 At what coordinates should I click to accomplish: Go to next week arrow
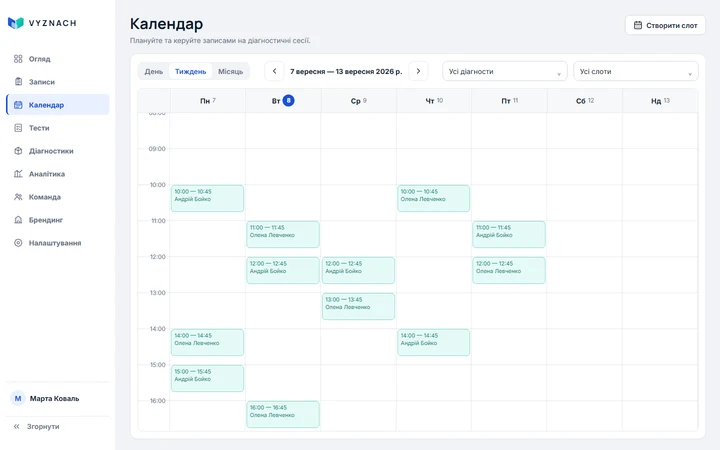pyautogui.click(x=418, y=71)
